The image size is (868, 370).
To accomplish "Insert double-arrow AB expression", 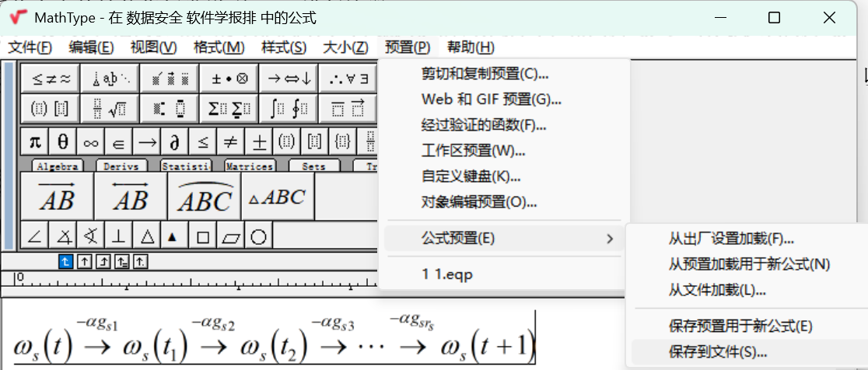I will click(x=131, y=197).
